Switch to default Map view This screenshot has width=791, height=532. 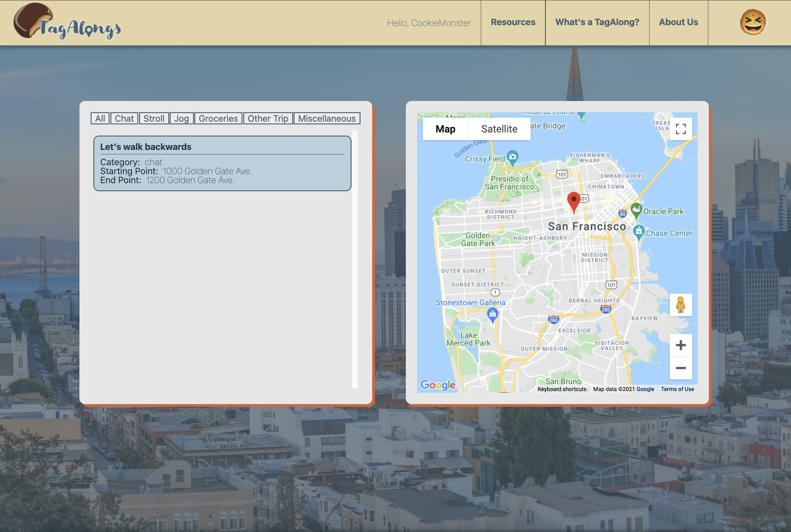tap(445, 129)
